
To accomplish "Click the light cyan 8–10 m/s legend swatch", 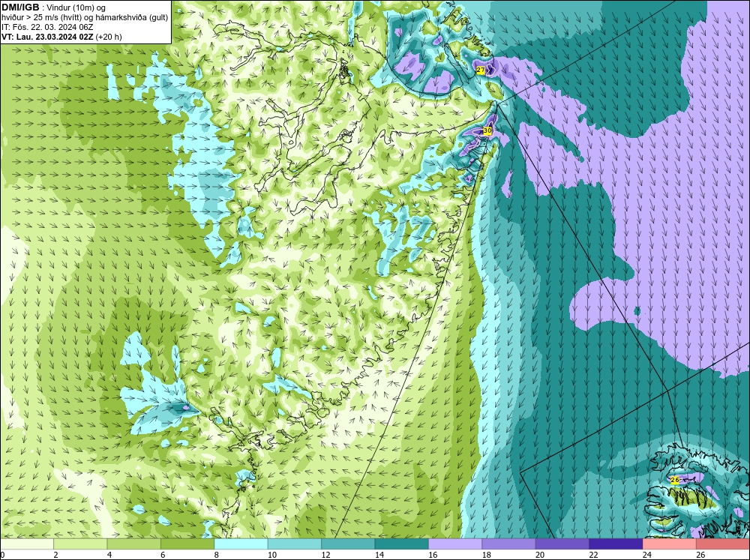I will tap(241, 544).
